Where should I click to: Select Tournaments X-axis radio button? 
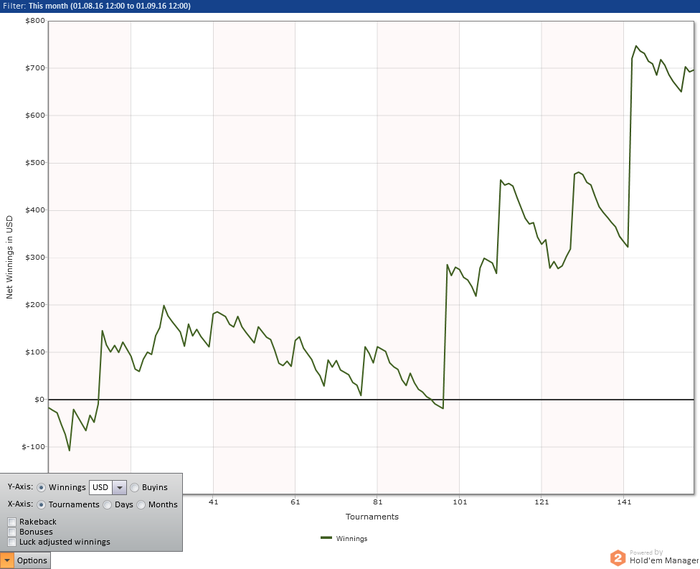coord(41,505)
